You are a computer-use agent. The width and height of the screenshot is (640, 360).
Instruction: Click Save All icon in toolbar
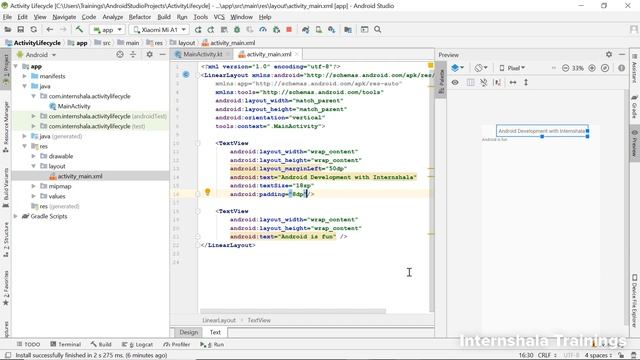20,29
